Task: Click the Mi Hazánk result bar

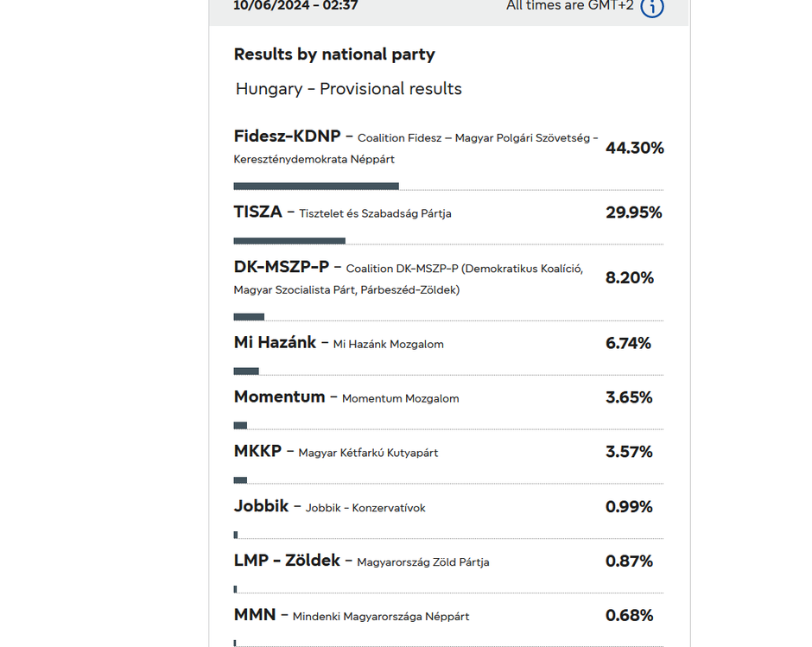Action: coord(246,371)
